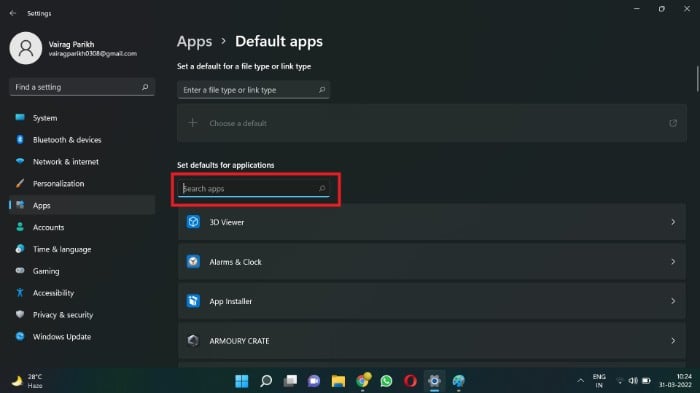700x393 pixels.
Task: Expand the Alarms & Clock row chevron
Action: [673, 262]
